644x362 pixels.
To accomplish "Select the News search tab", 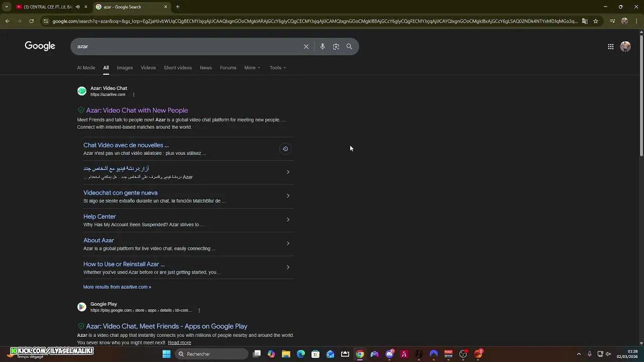I will tap(206, 67).
